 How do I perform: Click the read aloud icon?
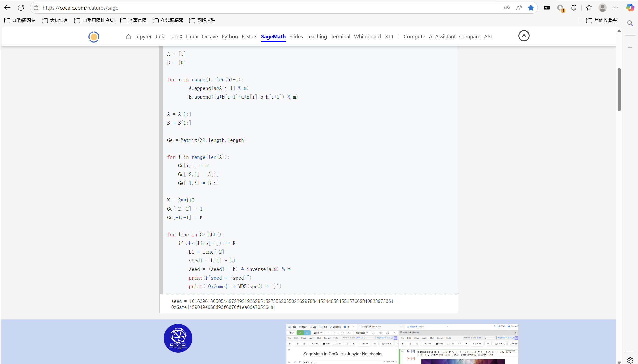pos(519,8)
